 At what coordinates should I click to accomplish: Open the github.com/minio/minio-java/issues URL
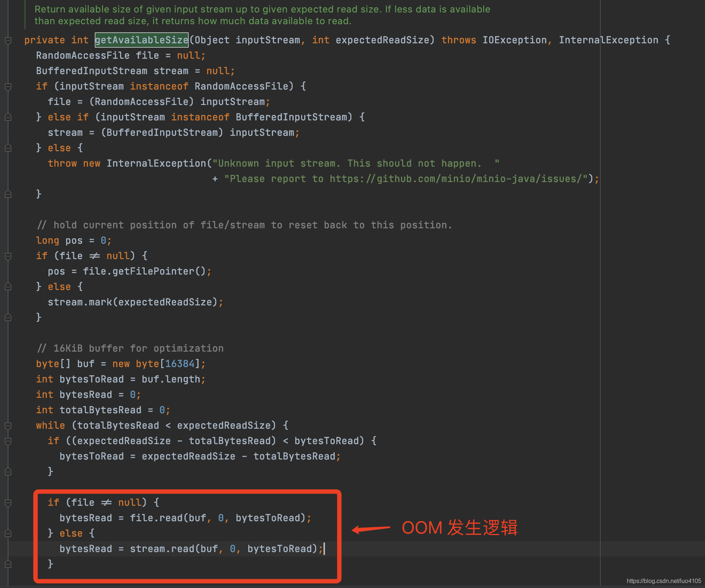click(x=455, y=179)
